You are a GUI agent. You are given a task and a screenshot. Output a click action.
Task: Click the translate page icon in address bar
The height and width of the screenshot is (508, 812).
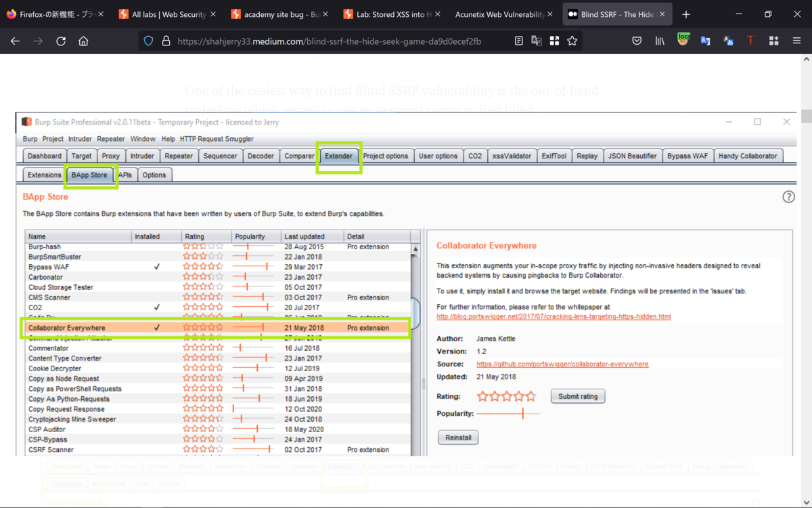(x=537, y=41)
